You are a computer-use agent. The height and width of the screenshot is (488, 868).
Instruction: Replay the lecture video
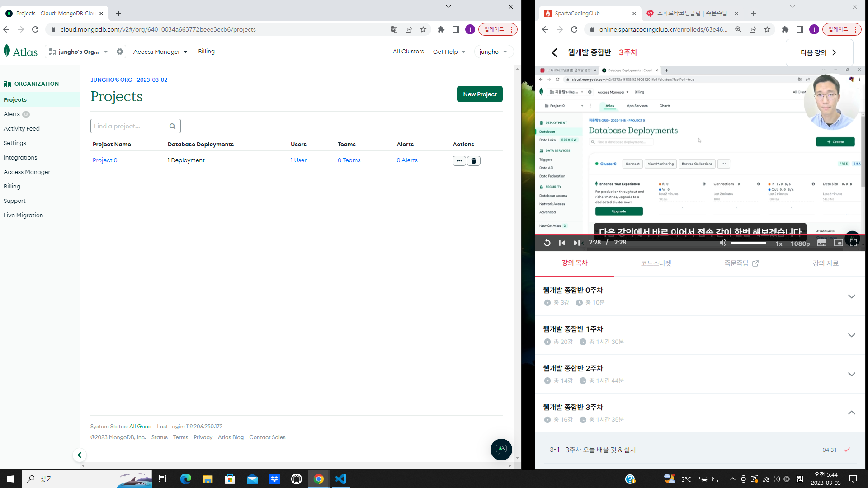tap(547, 243)
